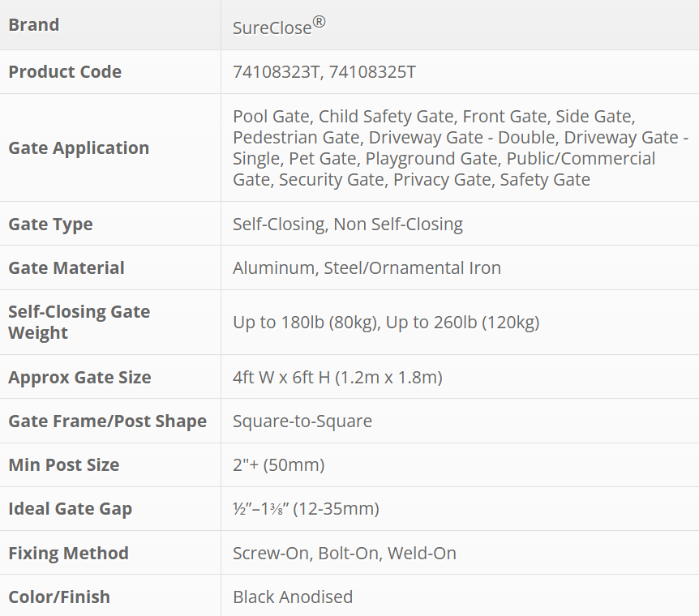699x616 pixels.
Task: Click the Brand row label
Action: coord(34,25)
